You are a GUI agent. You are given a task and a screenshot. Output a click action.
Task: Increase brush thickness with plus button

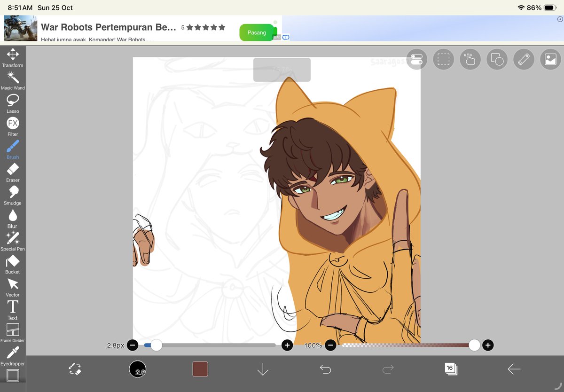(x=287, y=345)
